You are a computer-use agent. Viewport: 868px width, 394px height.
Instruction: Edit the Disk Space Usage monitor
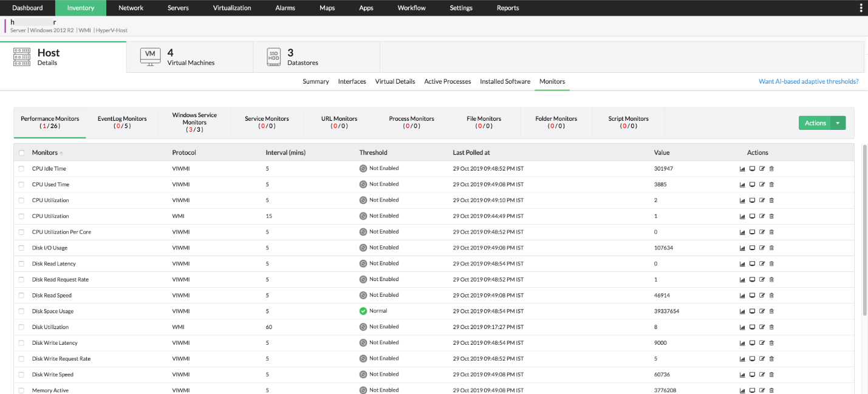coord(762,311)
